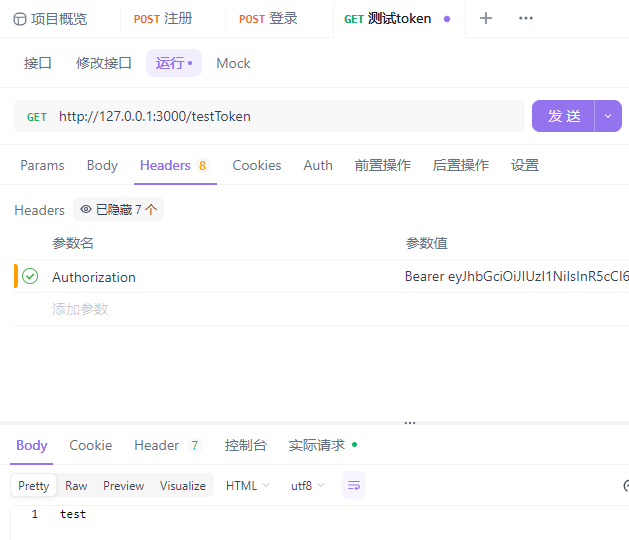Click the request URL input field
This screenshot has height=540, width=629.
285,116
